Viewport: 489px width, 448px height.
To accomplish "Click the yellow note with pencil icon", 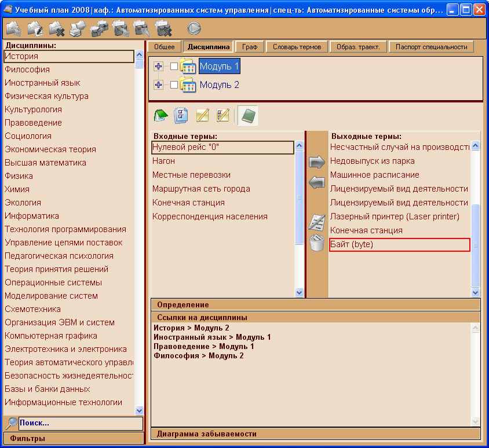I will (202, 115).
